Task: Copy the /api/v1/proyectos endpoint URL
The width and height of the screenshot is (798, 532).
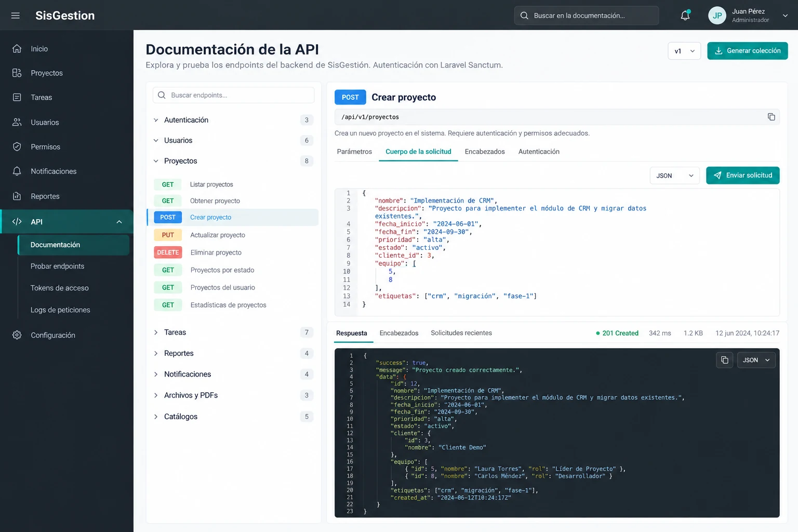Action: (772, 117)
